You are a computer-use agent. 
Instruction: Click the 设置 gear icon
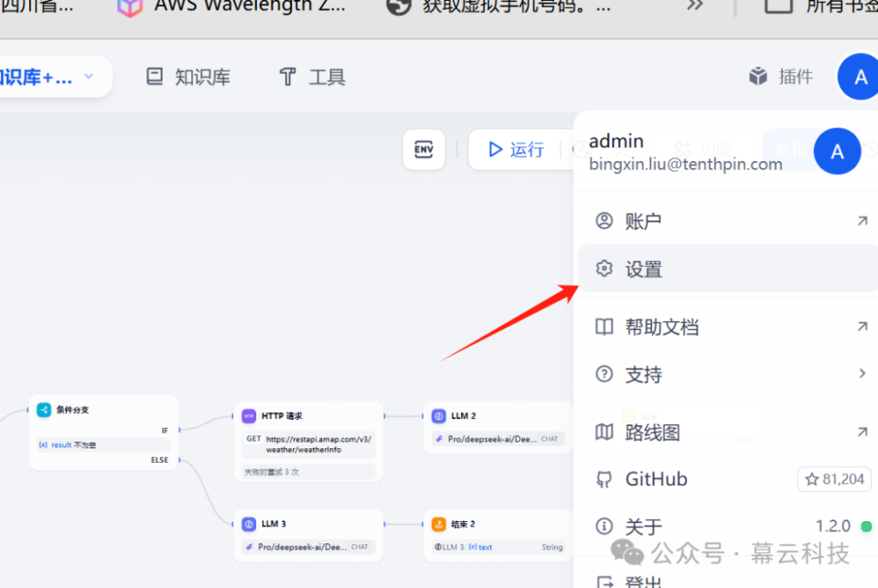(x=604, y=269)
